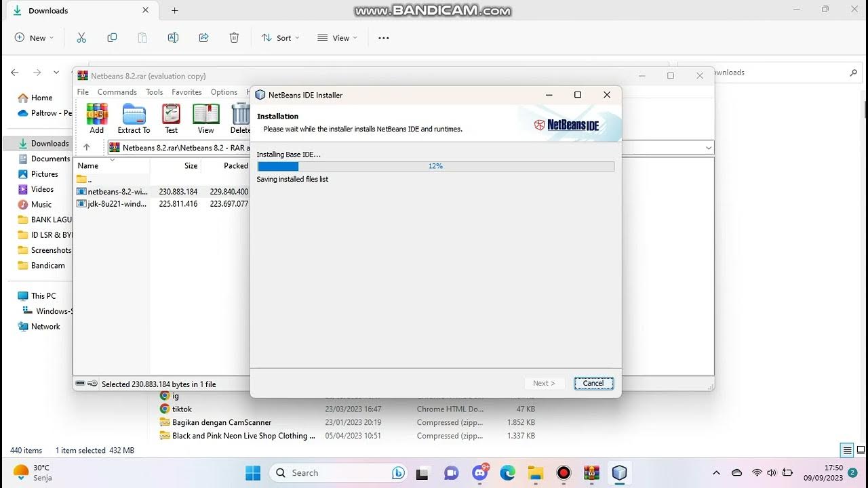Open WinRAR from the taskbar
868x488 pixels.
591,473
